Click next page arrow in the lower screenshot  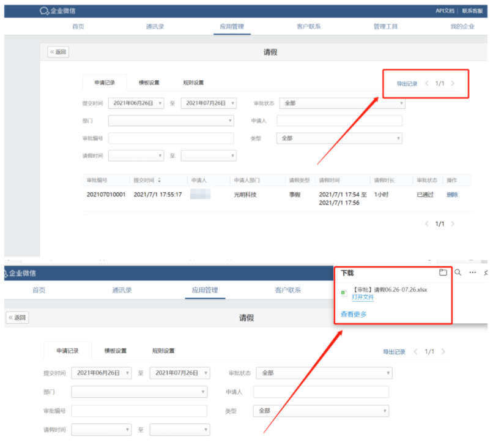pyautogui.click(x=443, y=351)
